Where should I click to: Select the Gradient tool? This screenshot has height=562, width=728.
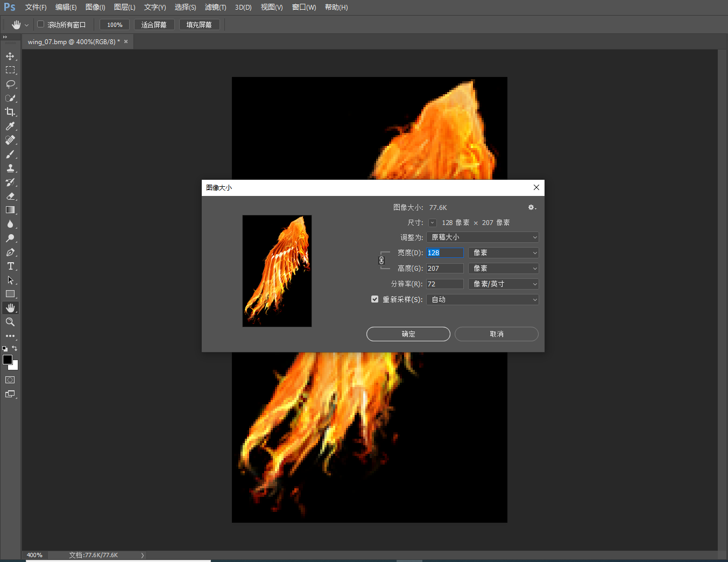[10, 210]
